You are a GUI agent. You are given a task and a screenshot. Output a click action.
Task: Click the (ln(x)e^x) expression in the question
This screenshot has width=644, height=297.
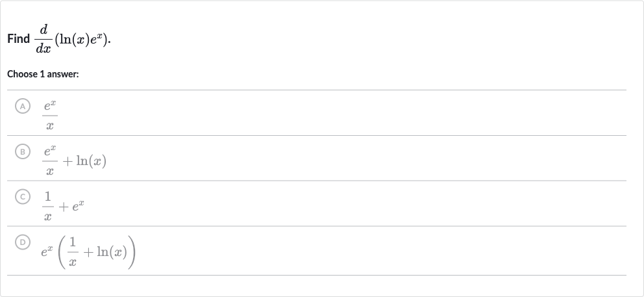point(81,40)
